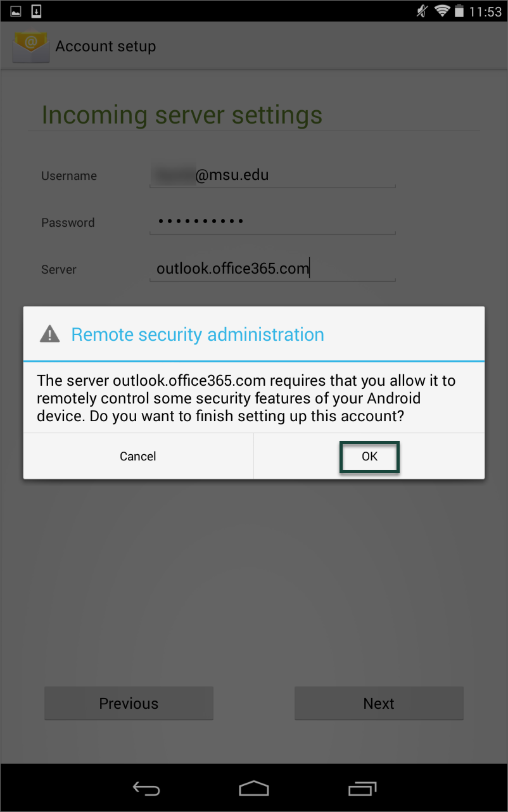
Task: Tap the battery status icon
Action: click(x=459, y=11)
